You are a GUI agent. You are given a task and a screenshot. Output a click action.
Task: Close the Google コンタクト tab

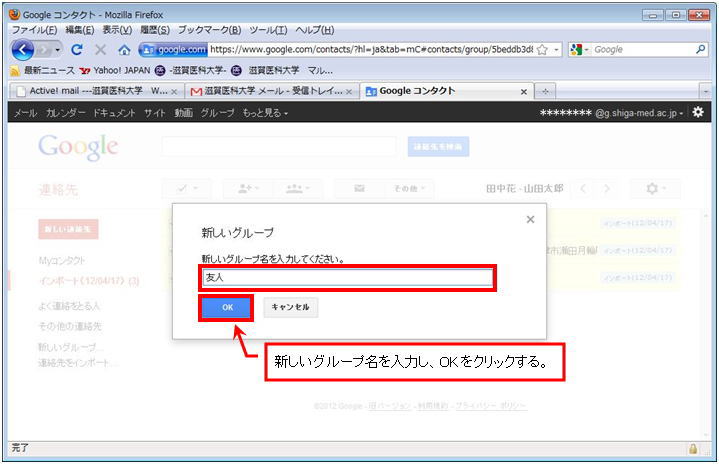pos(524,92)
